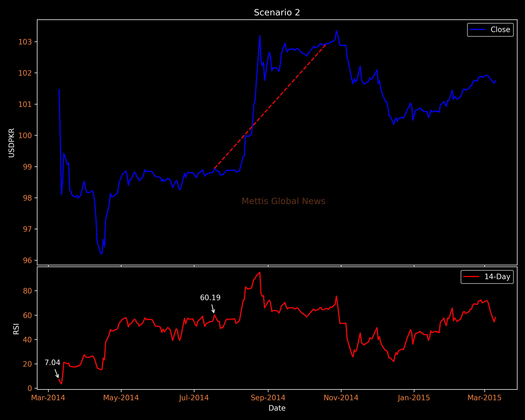525x420 pixels.
Task: Click the '14-Day' RSI legend label
Action: [x=497, y=277]
